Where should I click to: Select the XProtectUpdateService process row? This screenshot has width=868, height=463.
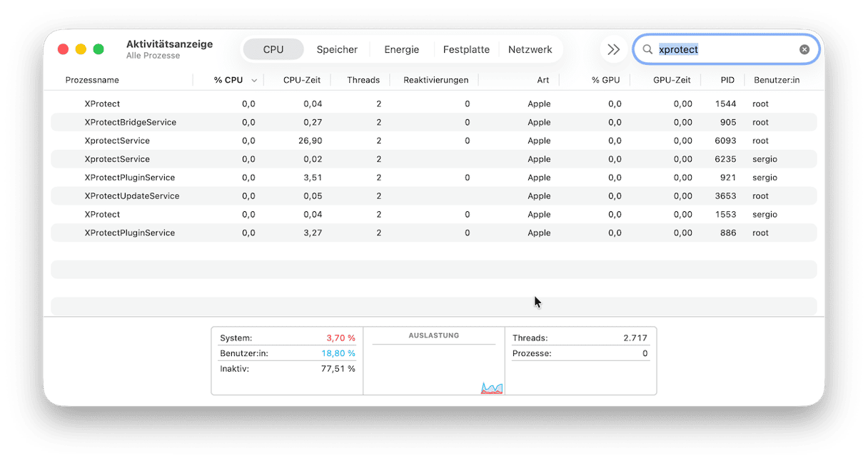tap(131, 196)
